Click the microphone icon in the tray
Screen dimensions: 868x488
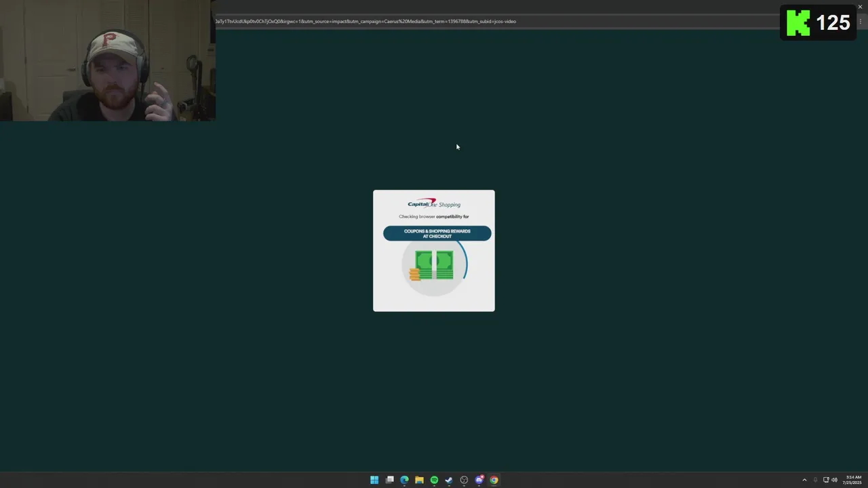click(x=815, y=480)
